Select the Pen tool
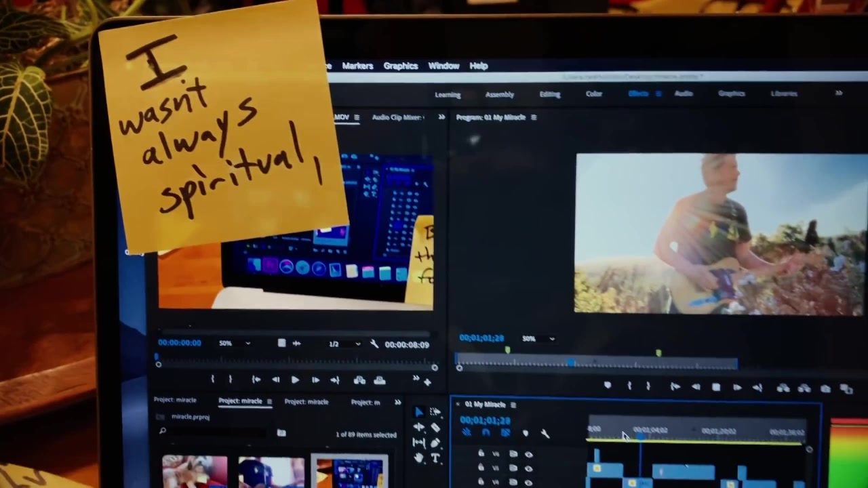868x488 pixels. 435,443
